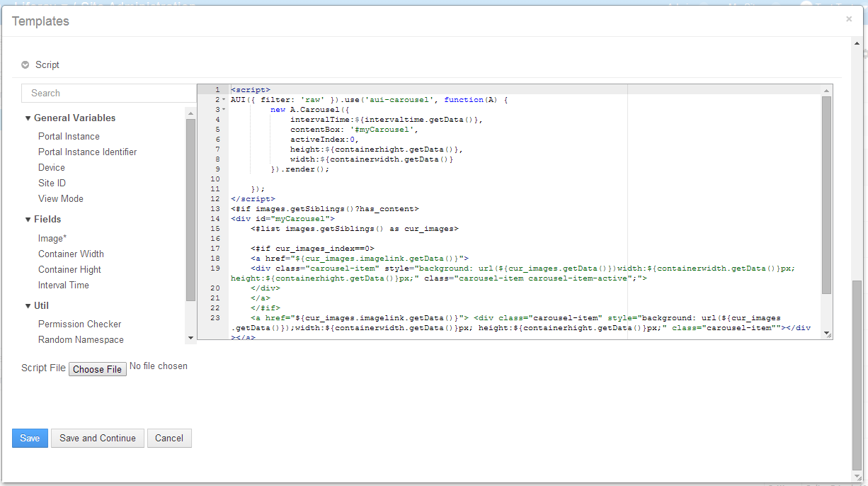Viewport: 868px width, 486px height.
Task: Insert the Container Hight field
Action: tap(69, 269)
